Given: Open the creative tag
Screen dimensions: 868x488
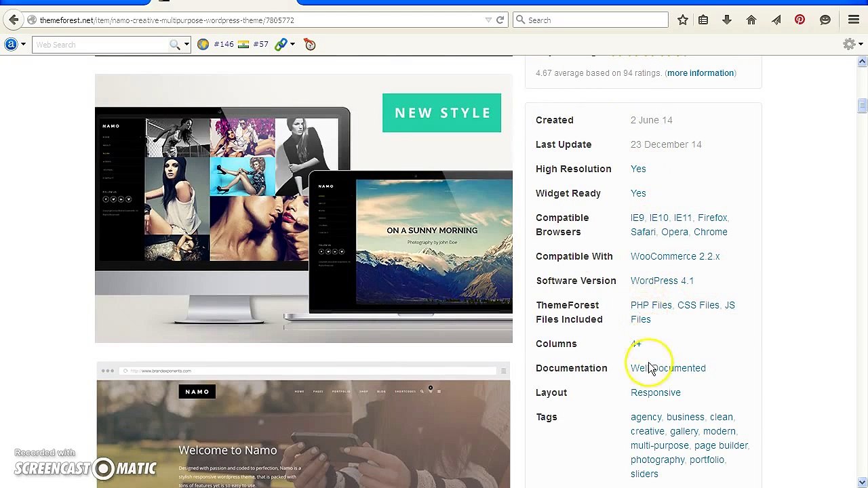Looking at the screenshot, I should coord(647,431).
